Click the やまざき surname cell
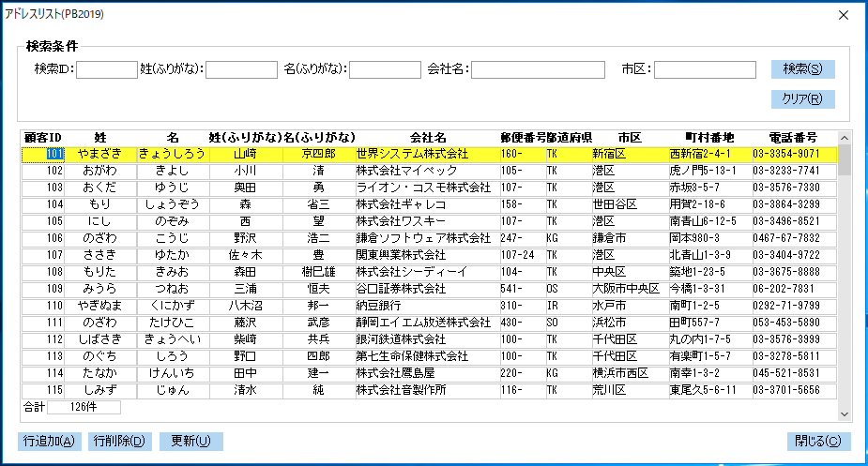868x466 pixels. click(x=100, y=154)
